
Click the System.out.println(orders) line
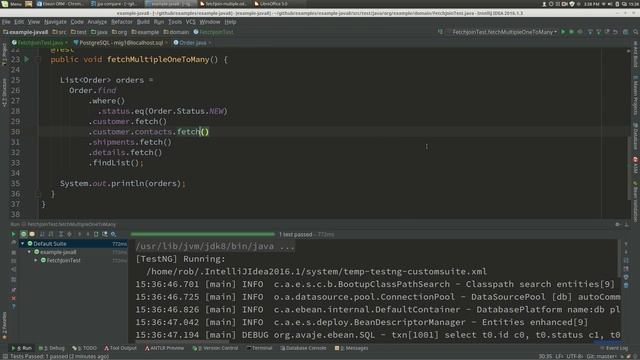pos(122,183)
